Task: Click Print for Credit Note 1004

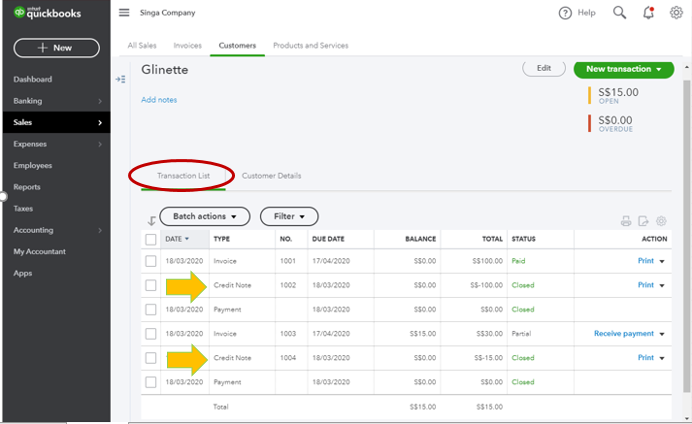Action: pos(646,358)
